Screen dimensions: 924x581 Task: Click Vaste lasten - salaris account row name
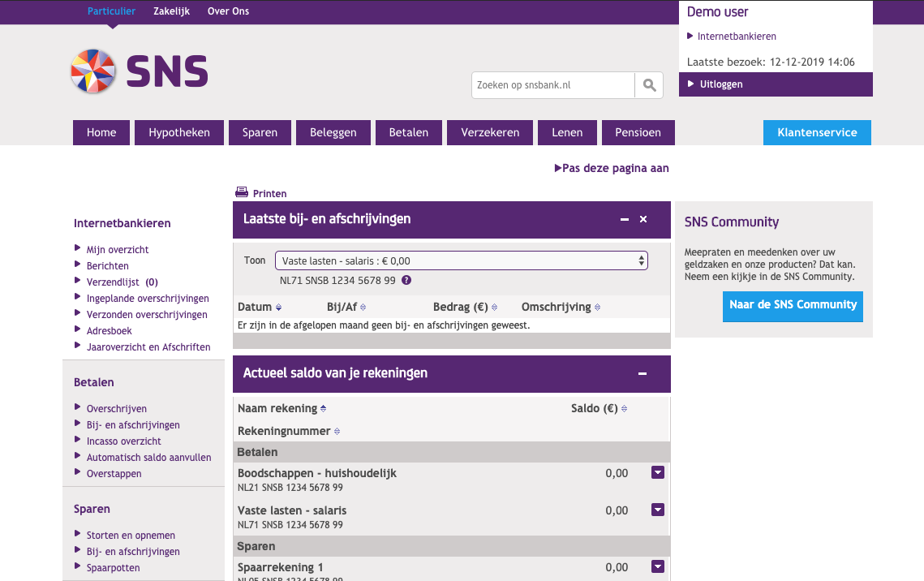tap(292, 510)
